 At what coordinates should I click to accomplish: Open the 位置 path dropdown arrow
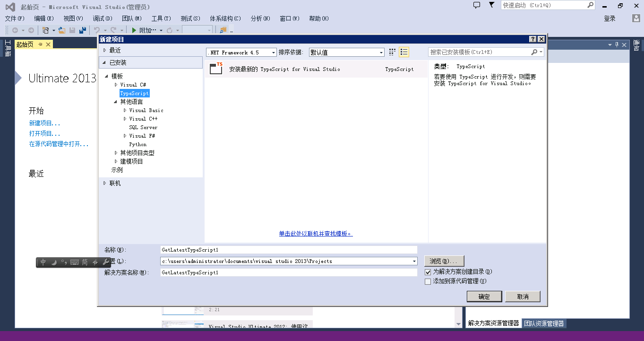pos(414,261)
